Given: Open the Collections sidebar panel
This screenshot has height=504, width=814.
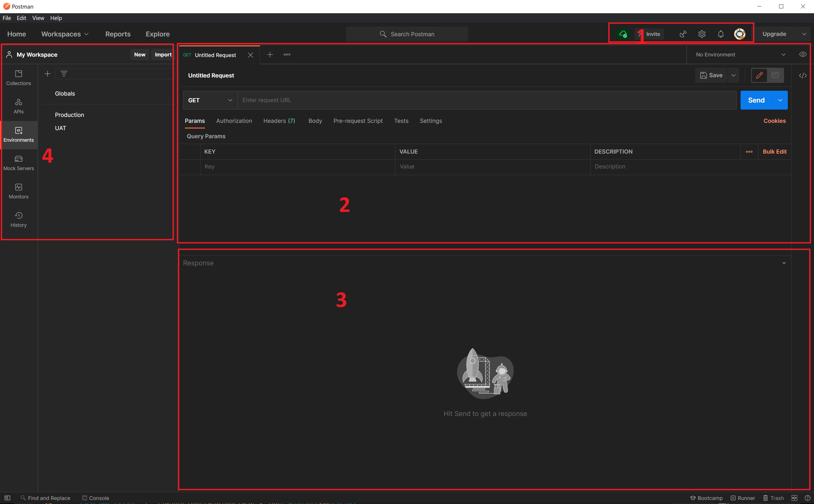Looking at the screenshot, I should point(18,78).
